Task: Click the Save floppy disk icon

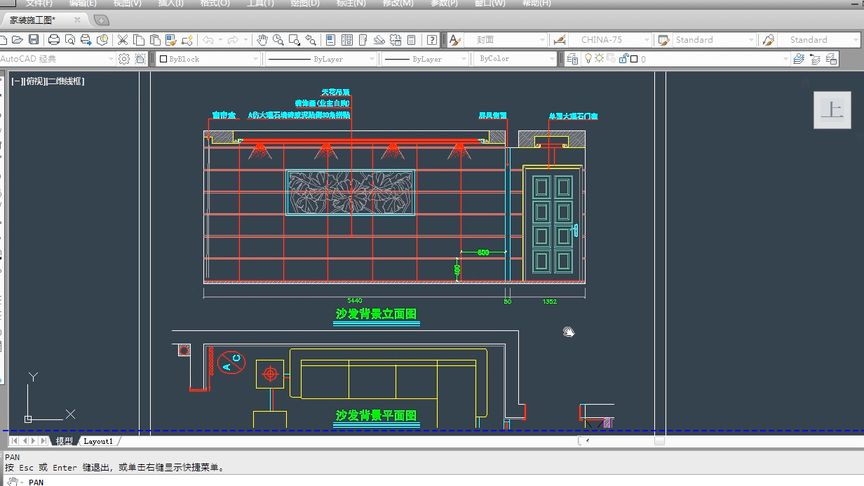Action: click(34, 40)
